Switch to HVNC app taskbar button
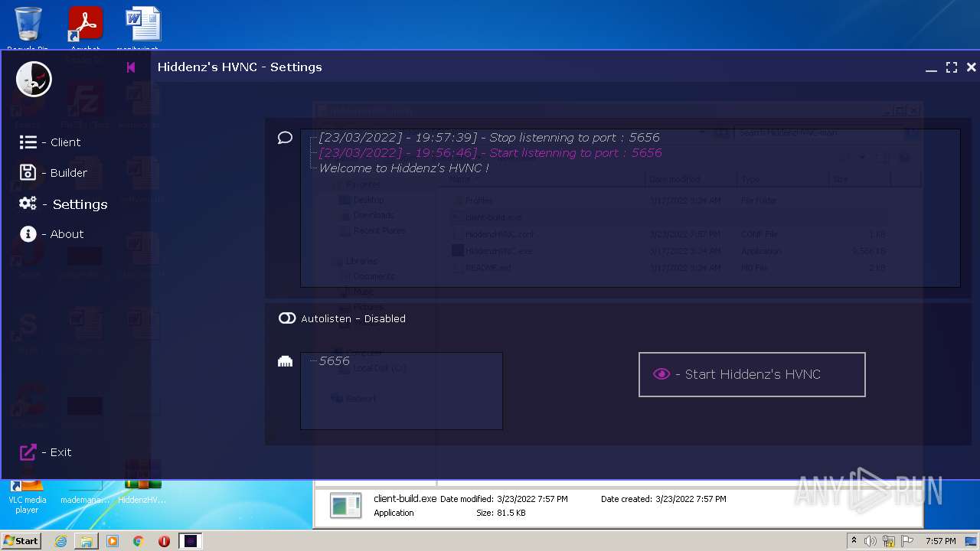980x551 pixels. 191,541
